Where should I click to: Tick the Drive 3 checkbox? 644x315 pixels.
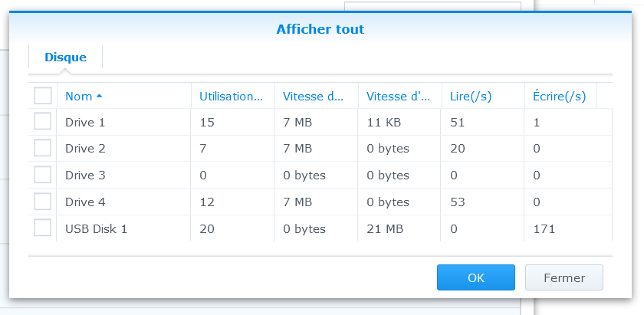(43, 175)
